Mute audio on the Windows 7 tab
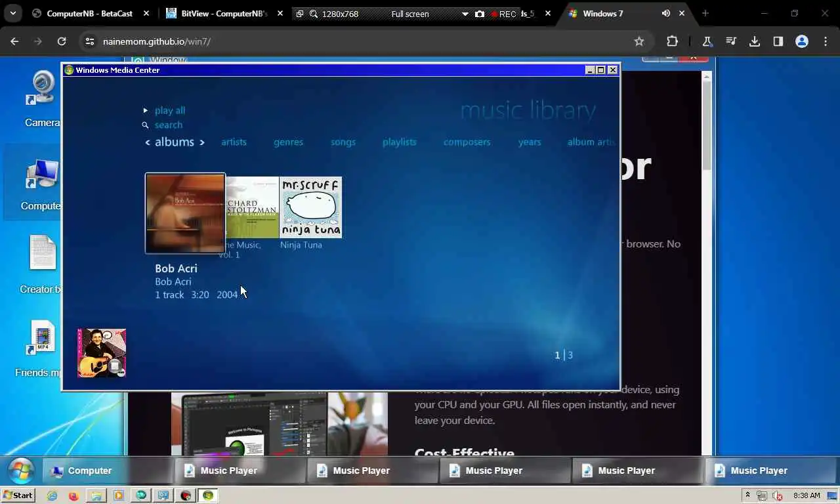Image resolution: width=840 pixels, height=504 pixels. [666, 13]
